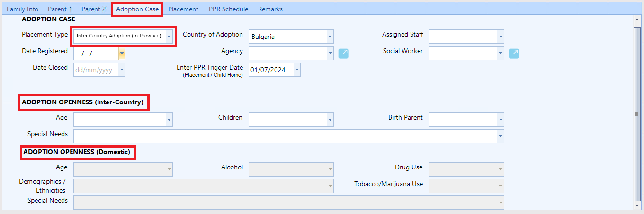Open the Agency external link icon
644x214 pixels.
343,54
